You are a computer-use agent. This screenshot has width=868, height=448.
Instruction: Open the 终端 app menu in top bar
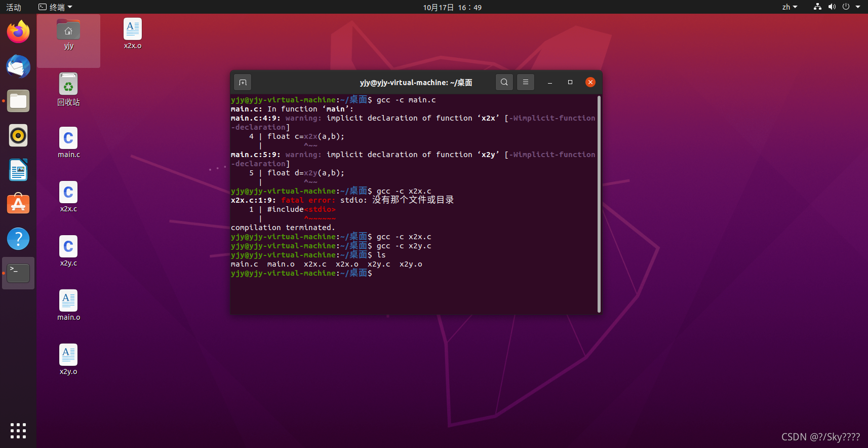click(56, 7)
